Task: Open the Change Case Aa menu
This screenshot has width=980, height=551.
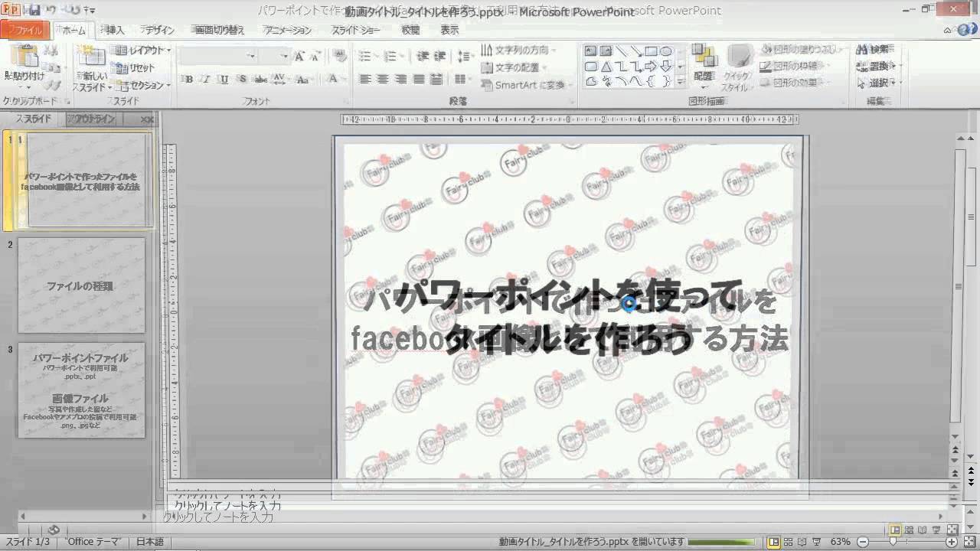Action: 302,79
